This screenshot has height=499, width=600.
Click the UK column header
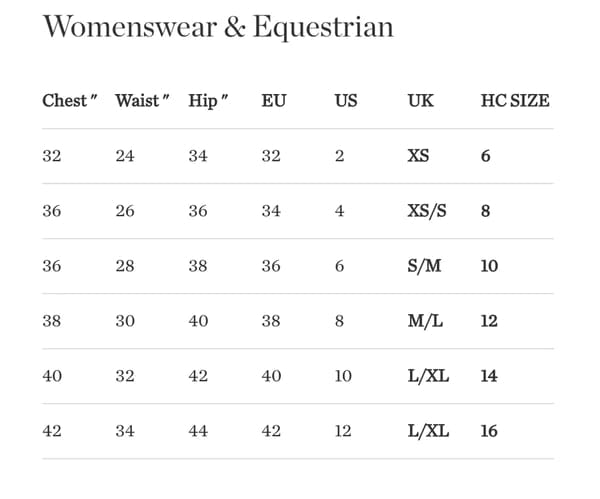tap(420, 101)
